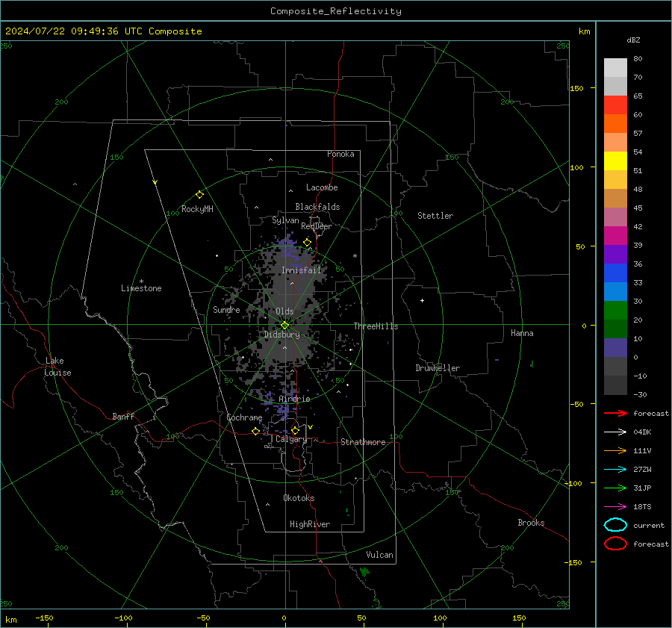Click the white 04DK arrow icon

click(x=615, y=432)
